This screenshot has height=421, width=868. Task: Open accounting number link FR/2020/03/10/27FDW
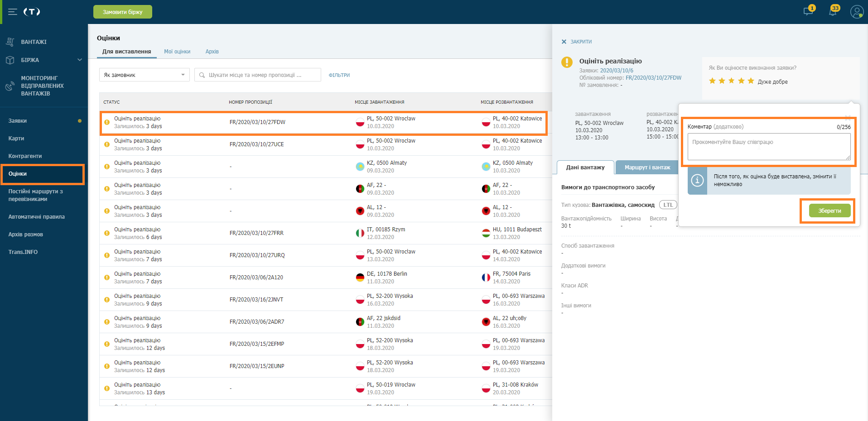click(653, 78)
